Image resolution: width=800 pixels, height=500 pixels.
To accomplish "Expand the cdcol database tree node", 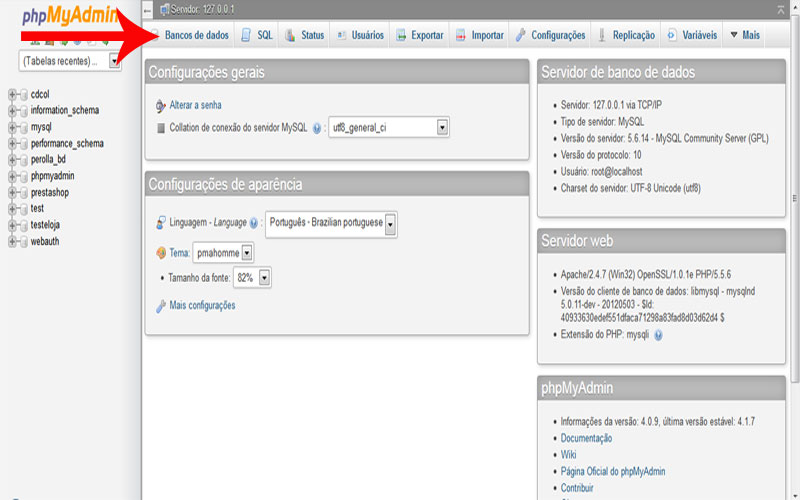I will [12, 95].
